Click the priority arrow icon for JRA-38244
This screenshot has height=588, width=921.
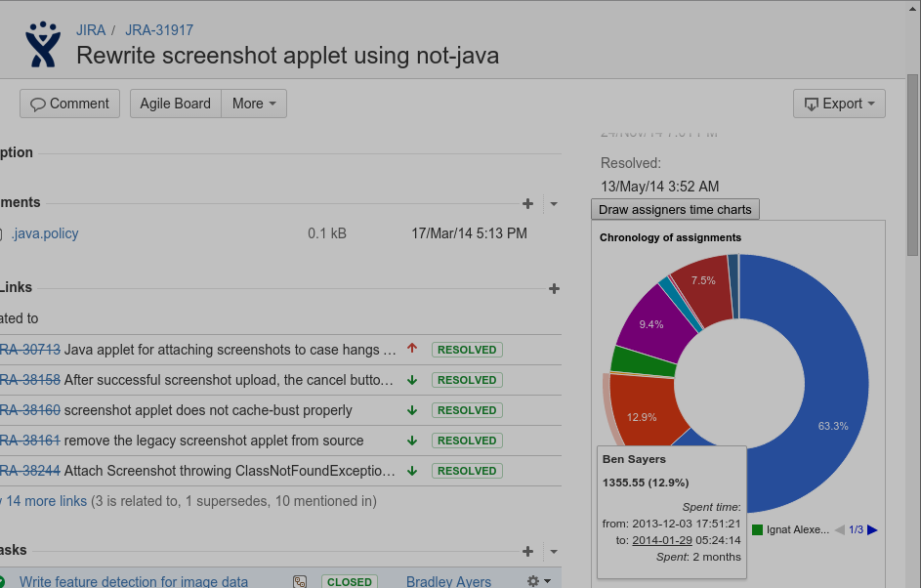[x=412, y=471]
